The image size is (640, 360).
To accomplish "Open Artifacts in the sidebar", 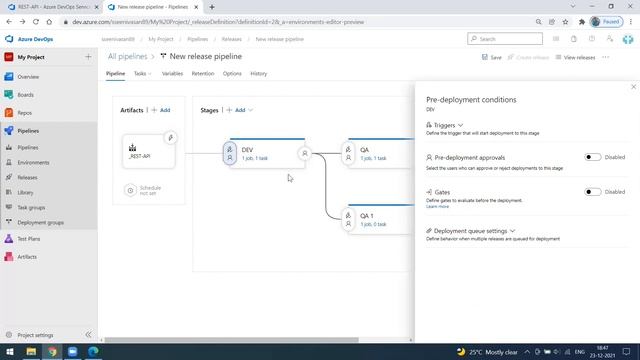I will point(27,257).
